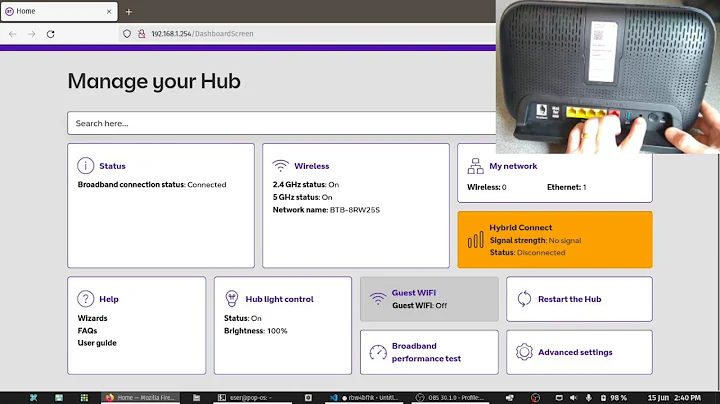Open the Hybrid Connect card
720x404 pixels.
[x=555, y=240]
